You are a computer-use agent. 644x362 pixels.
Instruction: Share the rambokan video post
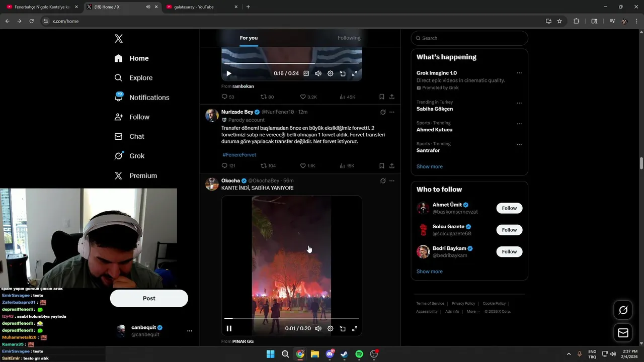pos(392,97)
